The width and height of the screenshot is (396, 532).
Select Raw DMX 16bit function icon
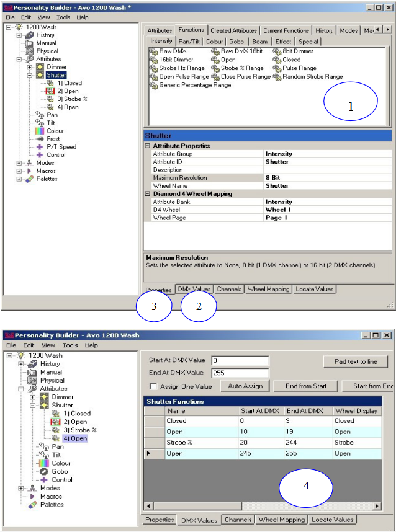point(215,51)
